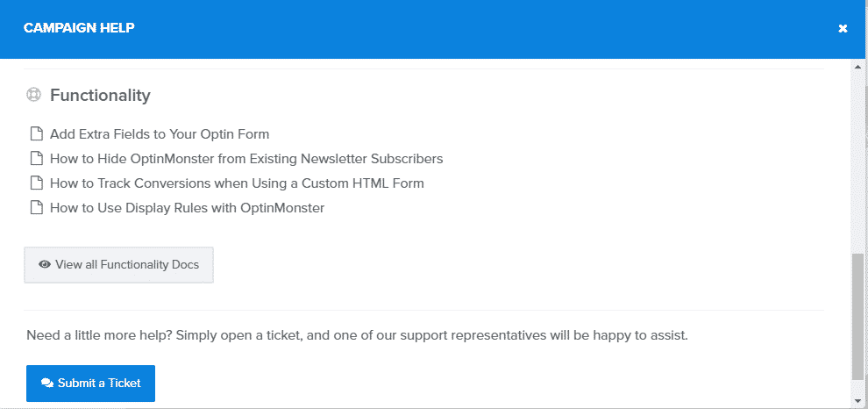Open "Add Extra Fields to Your Optin Form"
The height and width of the screenshot is (409, 868).
tap(160, 134)
